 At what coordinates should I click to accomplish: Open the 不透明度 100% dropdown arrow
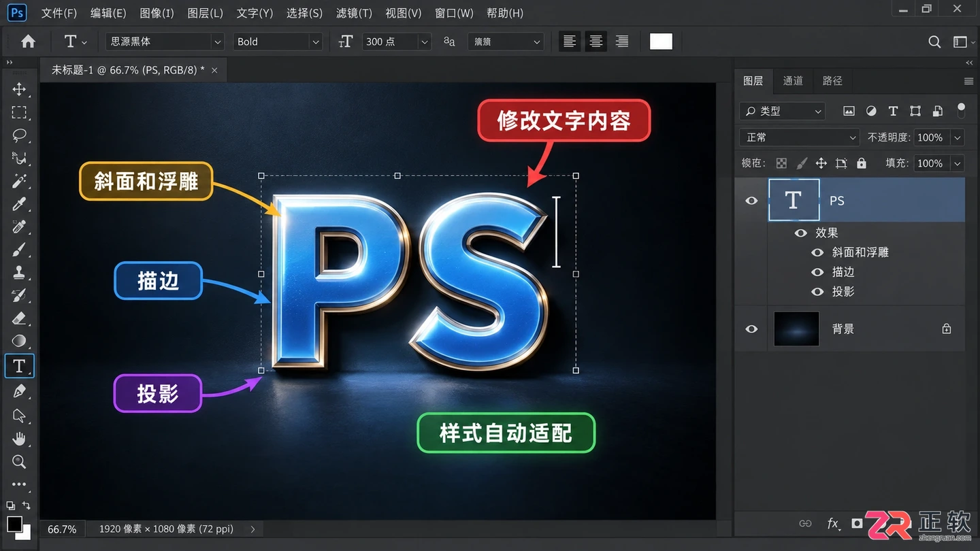pyautogui.click(x=958, y=137)
